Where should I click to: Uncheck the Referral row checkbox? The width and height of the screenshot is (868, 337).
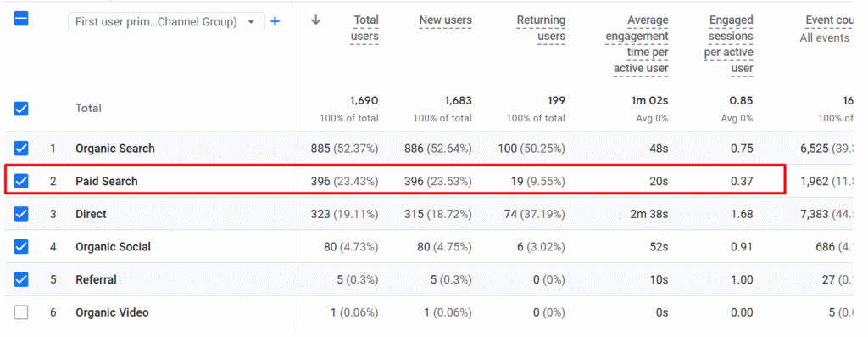pyautogui.click(x=21, y=279)
